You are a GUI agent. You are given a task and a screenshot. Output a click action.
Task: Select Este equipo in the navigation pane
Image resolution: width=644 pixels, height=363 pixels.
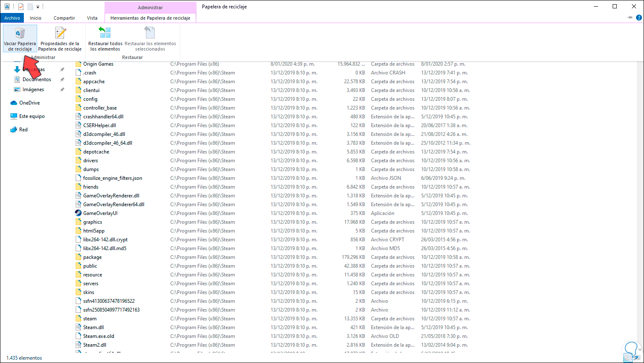pos(32,116)
